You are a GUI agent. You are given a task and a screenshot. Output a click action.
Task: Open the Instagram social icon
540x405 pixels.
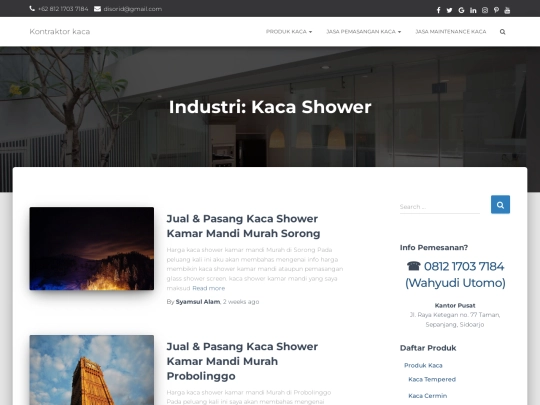point(485,10)
